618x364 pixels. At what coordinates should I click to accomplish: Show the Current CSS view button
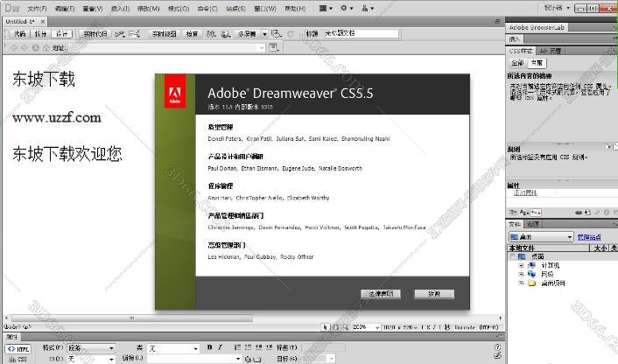(x=537, y=63)
